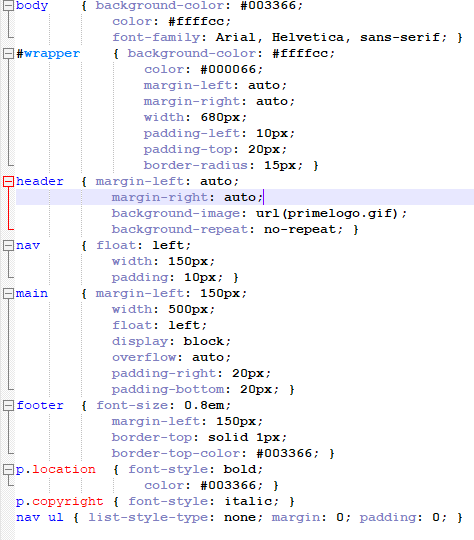Click the margin-right: auto line in #wrapper
Screen dimensions: 474x540
pos(219,102)
